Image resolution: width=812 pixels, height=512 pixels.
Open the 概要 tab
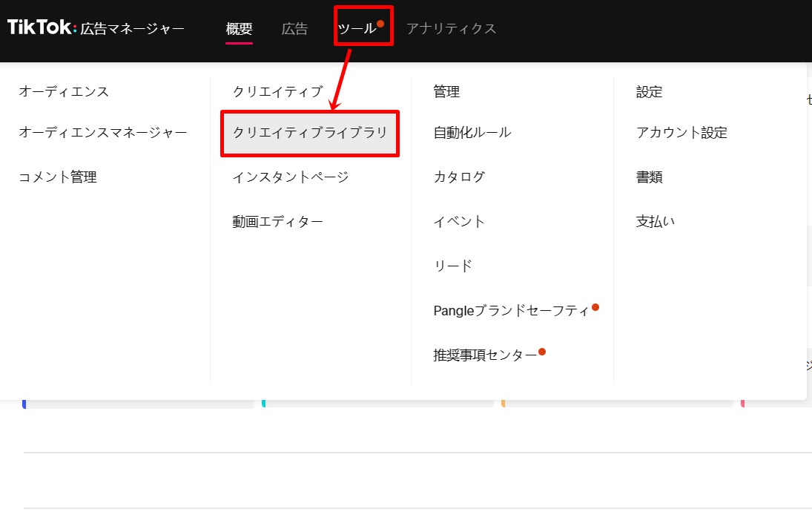pyautogui.click(x=239, y=29)
